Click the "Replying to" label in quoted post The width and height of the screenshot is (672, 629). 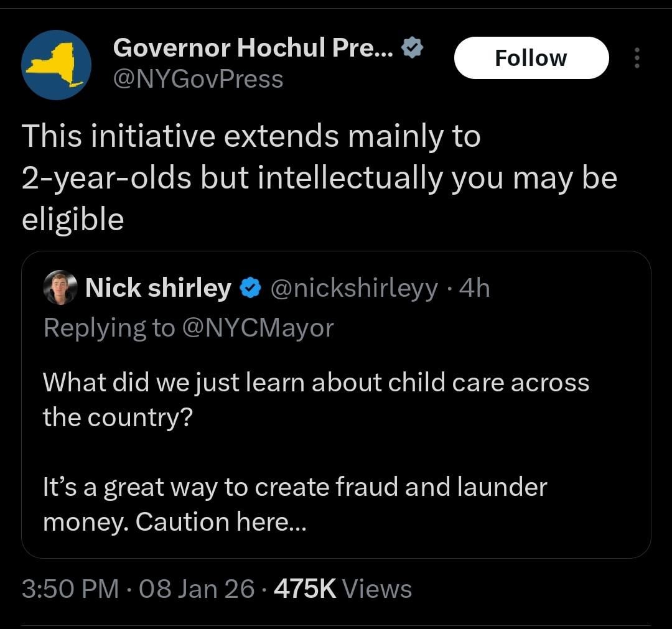109,327
